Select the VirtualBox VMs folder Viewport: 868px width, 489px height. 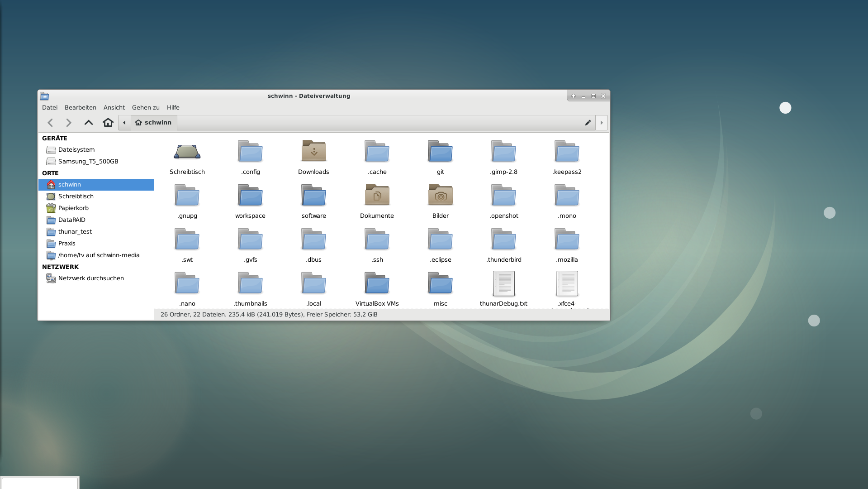(377, 284)
